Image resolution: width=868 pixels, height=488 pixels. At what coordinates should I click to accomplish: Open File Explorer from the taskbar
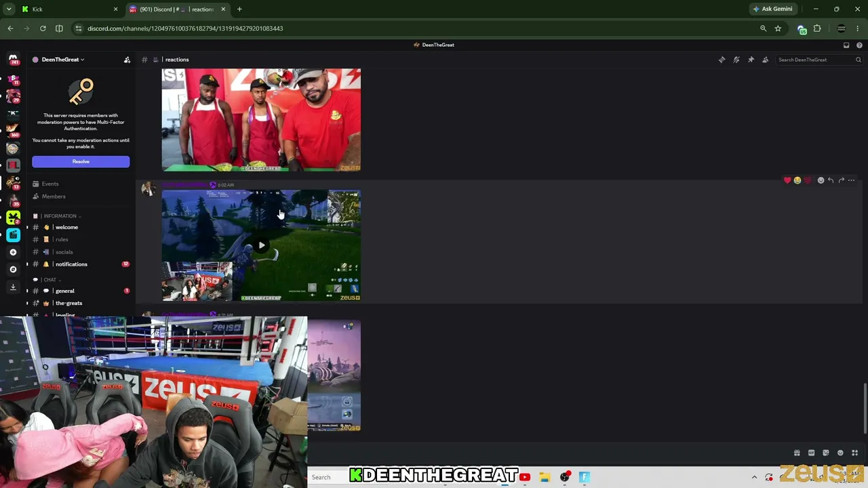pyautogui.click(x=545, y=477)
